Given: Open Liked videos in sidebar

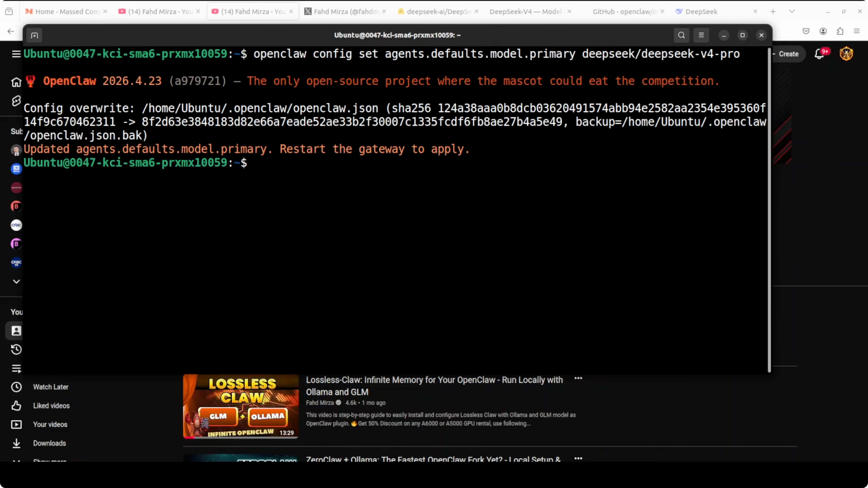Looking at the screenshot, I should point(51,406).
